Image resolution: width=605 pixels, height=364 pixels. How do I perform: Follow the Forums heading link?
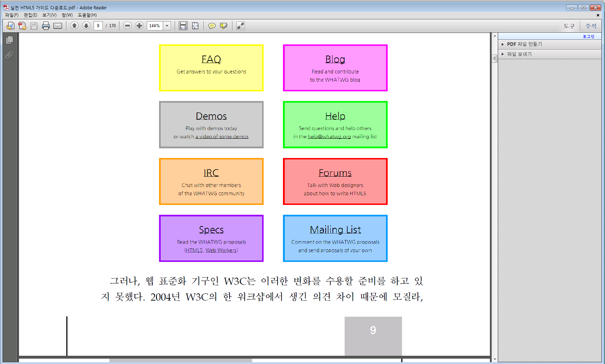point(335,173)
